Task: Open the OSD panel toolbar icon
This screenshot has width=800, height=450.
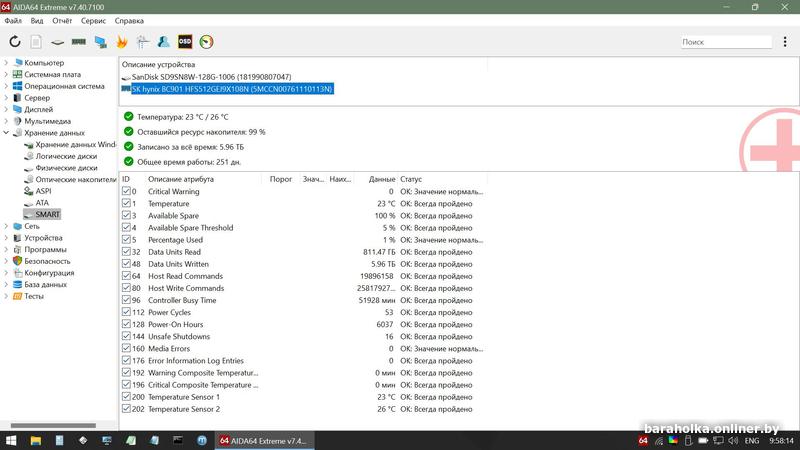Action: pyautogui.click(x=185, y=42)
